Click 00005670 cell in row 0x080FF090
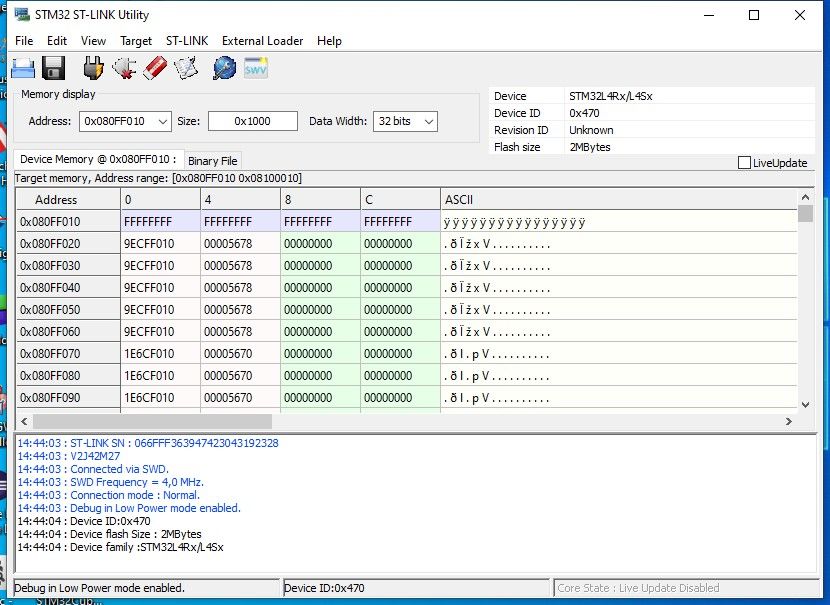This screenshot has width=830, height=605. pos(240,398)
